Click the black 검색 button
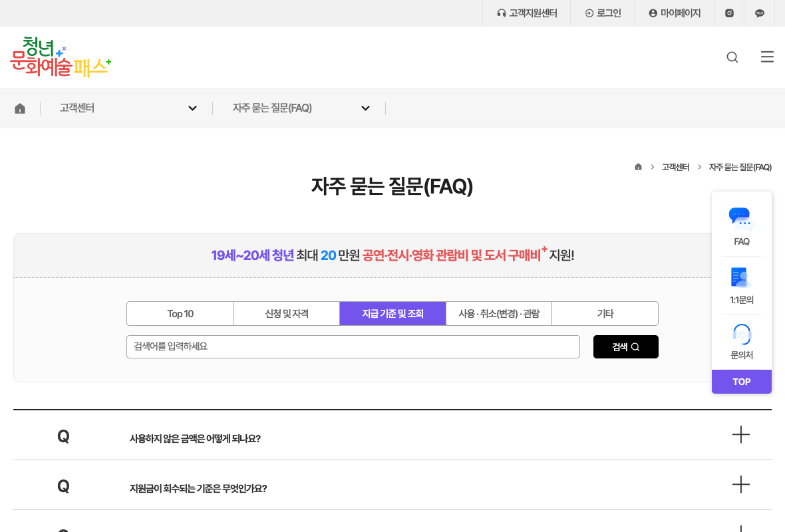Image resolution: width=785 pixels, height=532 pixels. pos(626,347)
